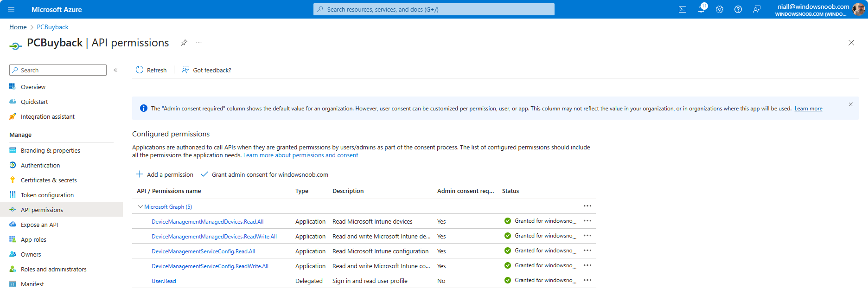868x296 pixels.
Task: Open options for DeviceManagementManagedDevices.ReadWrite.All row
Action: click(587, 236)
